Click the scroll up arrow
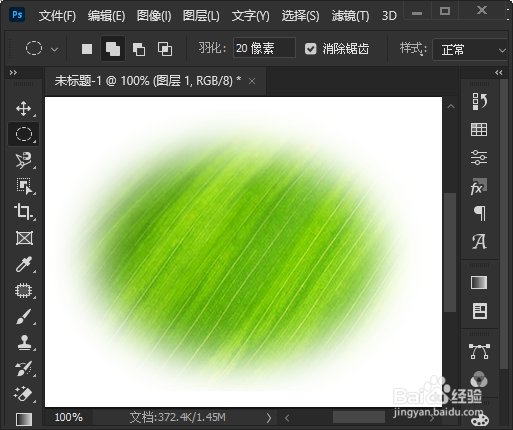The width and height of the screenshot is (513, 430). click(x=451, y=106)
